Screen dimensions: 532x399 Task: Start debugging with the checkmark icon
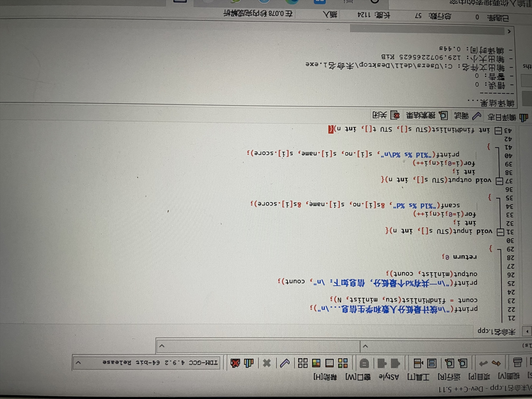click(x=285, y=363)
